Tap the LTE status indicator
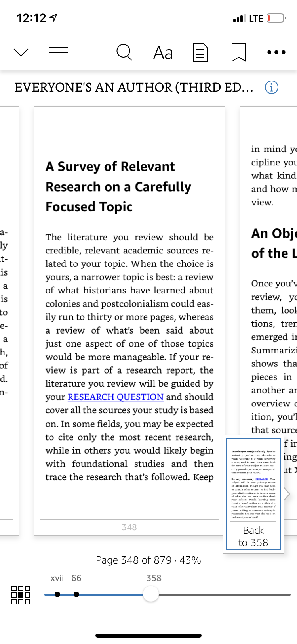 point(256,18)
